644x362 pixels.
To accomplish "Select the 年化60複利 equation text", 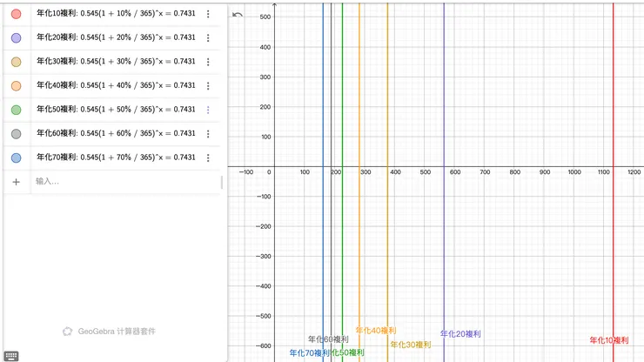I will (116, 133).
